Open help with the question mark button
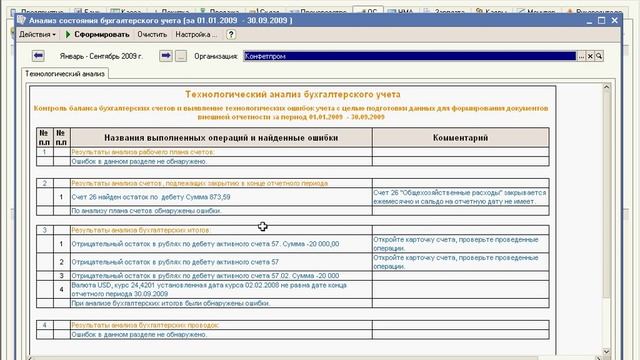Viewport: 640px width, 360px height. [231, 35]
